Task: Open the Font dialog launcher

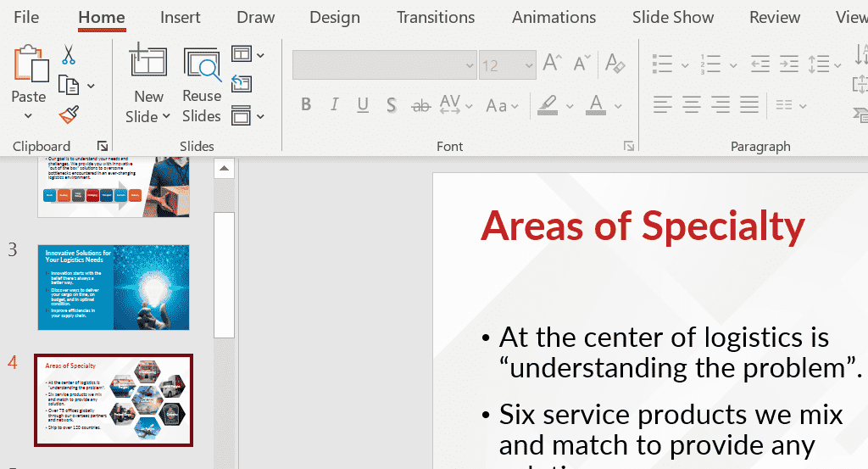Action: tap(629, 146)
